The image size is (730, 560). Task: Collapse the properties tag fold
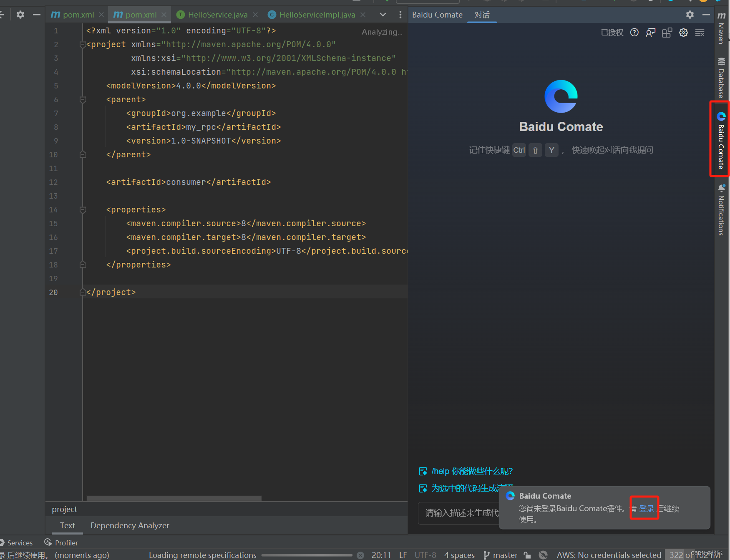click(x=83, y=210)
